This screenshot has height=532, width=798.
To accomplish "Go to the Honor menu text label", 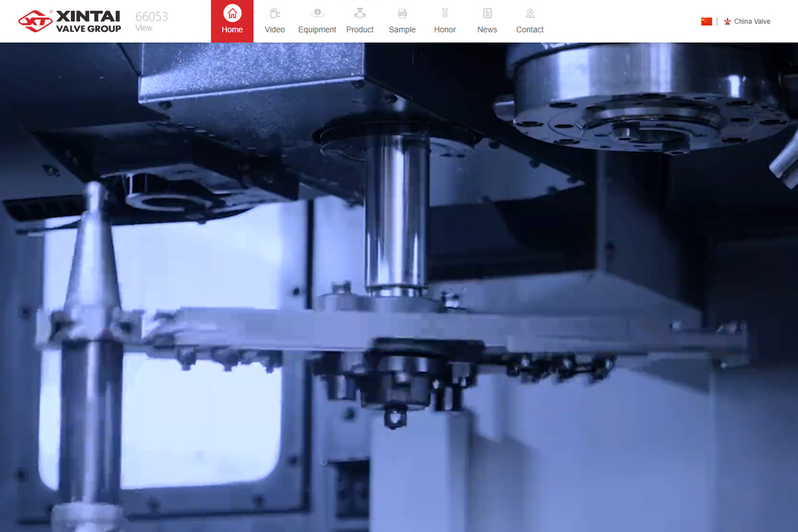I will (445, 30).
